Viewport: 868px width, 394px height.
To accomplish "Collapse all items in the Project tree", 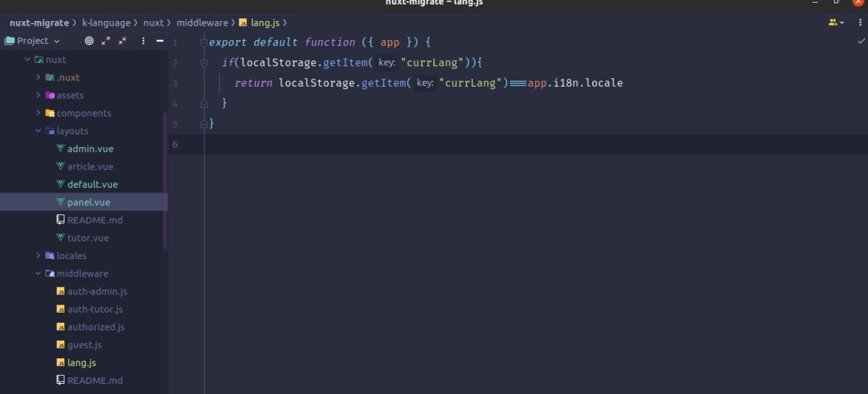I will click(123, 41).
